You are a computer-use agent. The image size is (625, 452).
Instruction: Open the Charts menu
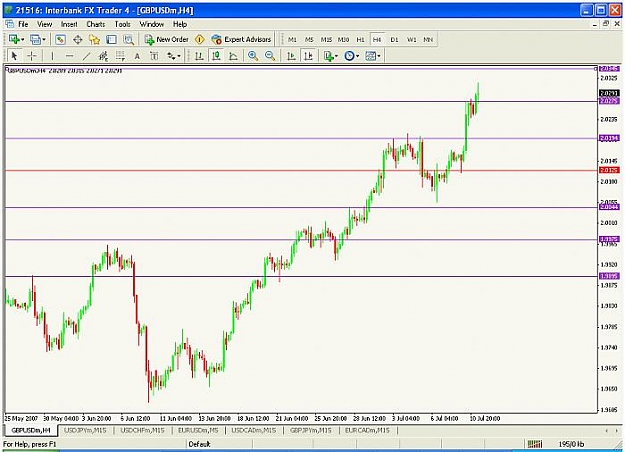click(96, 24)
